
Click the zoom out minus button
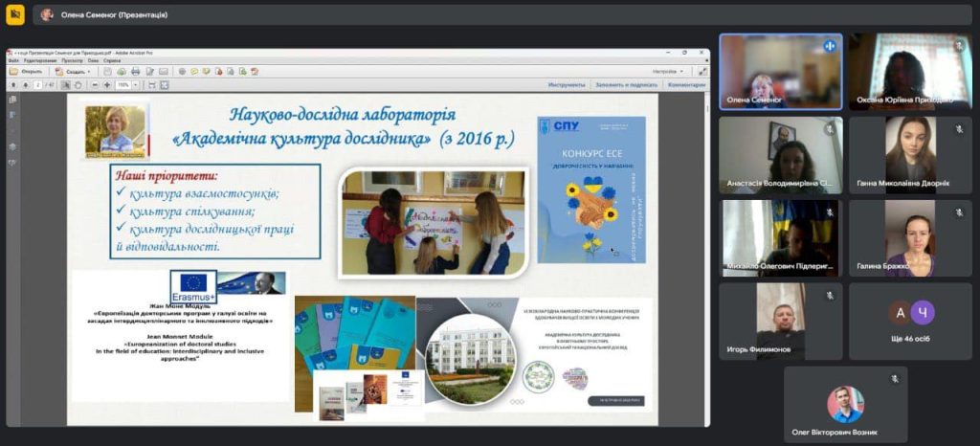94,84
